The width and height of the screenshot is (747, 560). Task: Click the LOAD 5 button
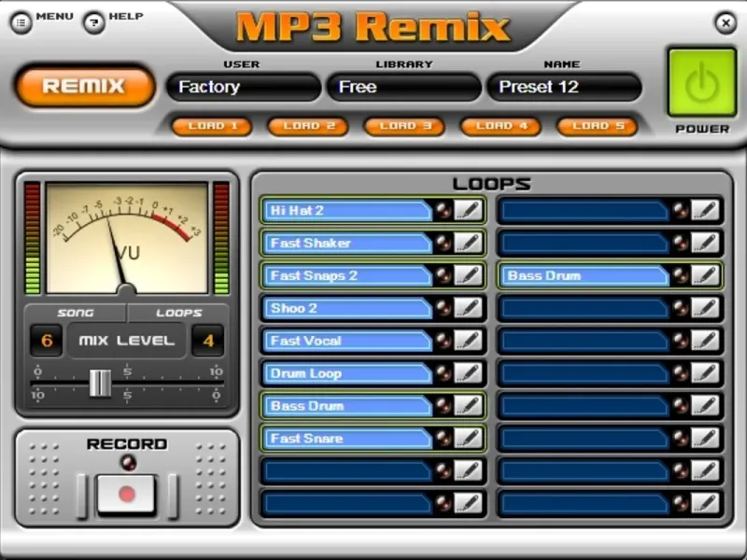(x=597, y=126)
